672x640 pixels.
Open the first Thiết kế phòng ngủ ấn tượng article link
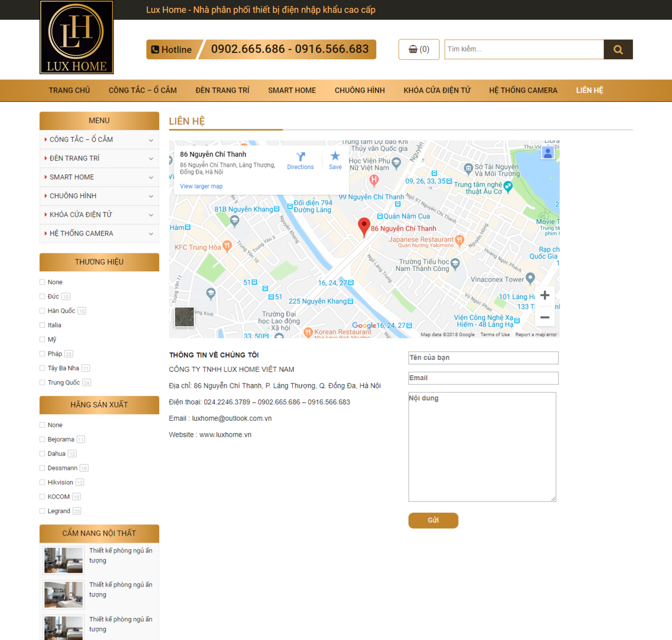coord(121,556)
